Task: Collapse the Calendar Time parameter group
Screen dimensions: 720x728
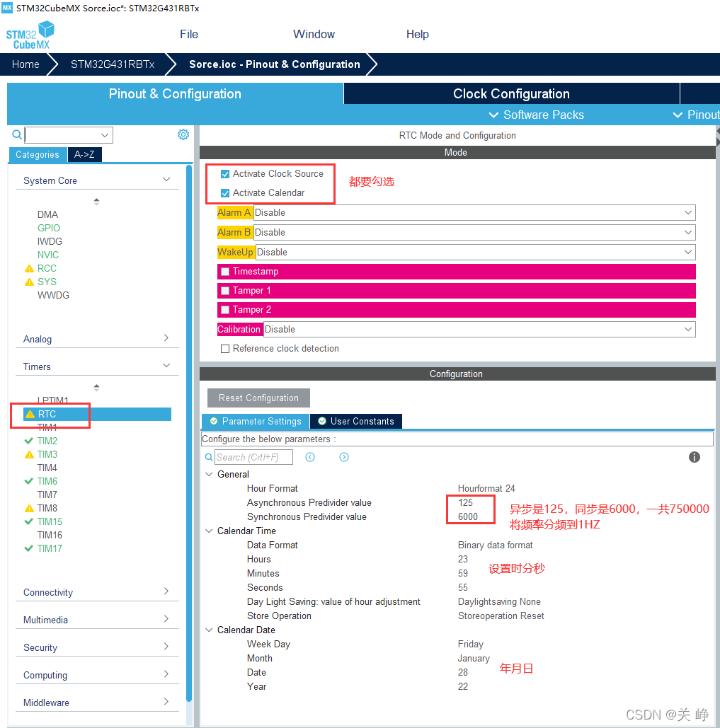Action: [x=209, y=531]
